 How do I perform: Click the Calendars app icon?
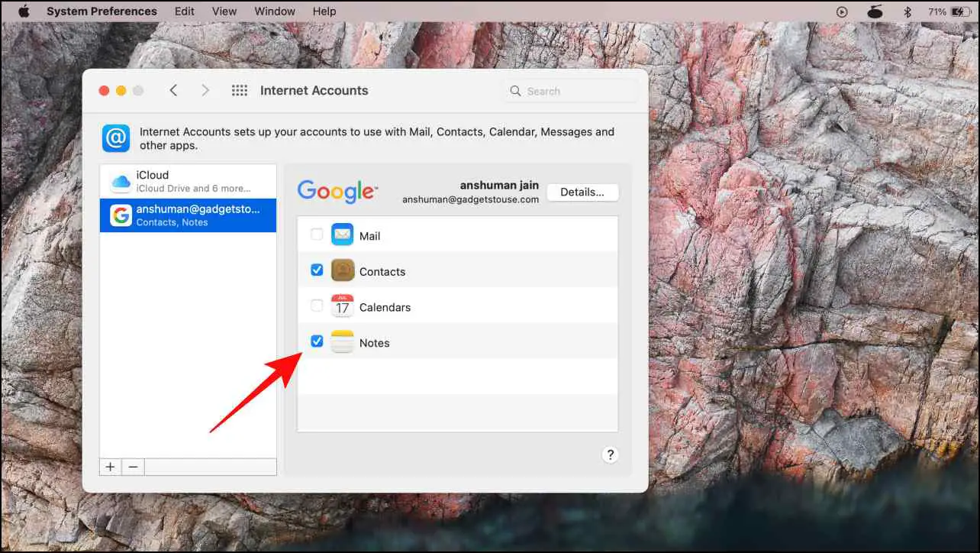(342, 306)
